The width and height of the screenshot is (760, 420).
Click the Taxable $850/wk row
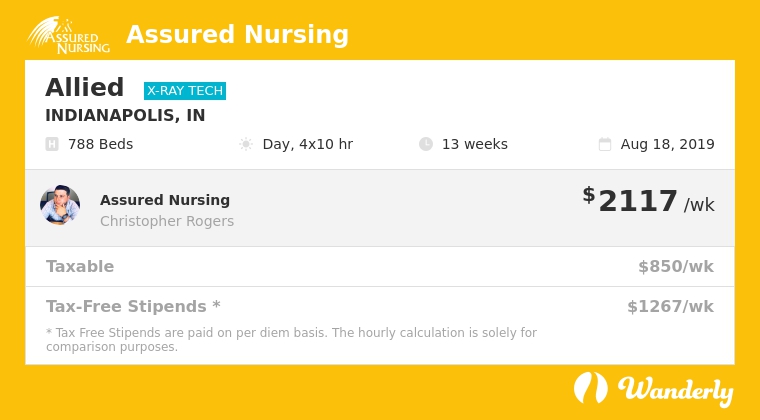pyautogui.click(x=380, y=266)
